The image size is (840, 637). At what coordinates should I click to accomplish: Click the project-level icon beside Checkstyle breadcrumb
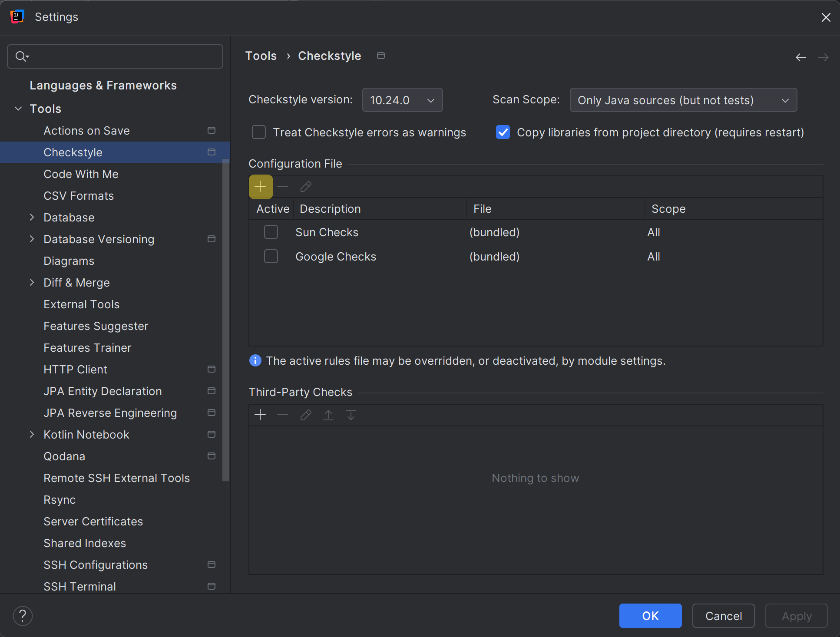[381, 56]
